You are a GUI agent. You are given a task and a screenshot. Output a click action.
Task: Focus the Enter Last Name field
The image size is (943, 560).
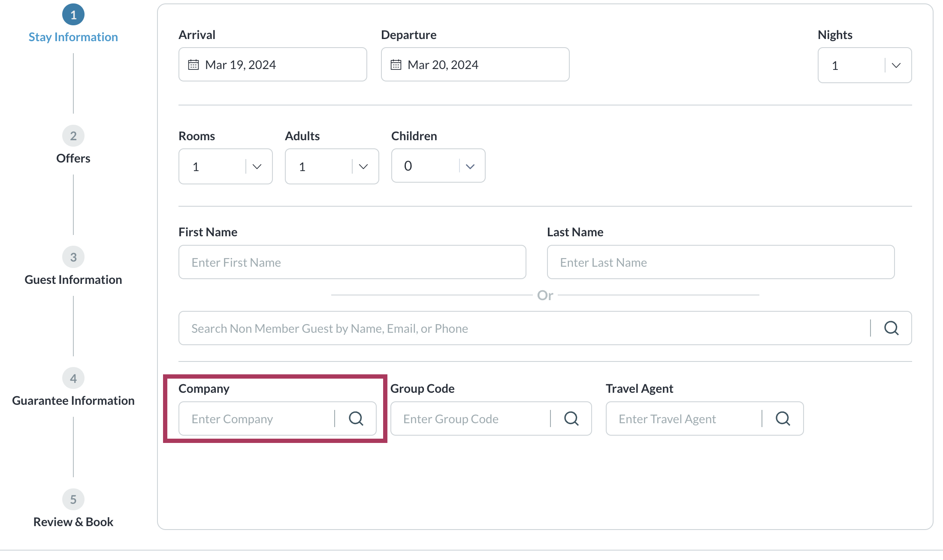click(720, 262)
